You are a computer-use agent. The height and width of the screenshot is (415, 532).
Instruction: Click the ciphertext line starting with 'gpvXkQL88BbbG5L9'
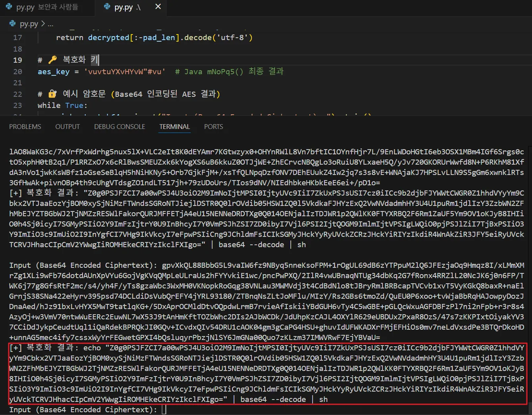click(x=343, y=265)
